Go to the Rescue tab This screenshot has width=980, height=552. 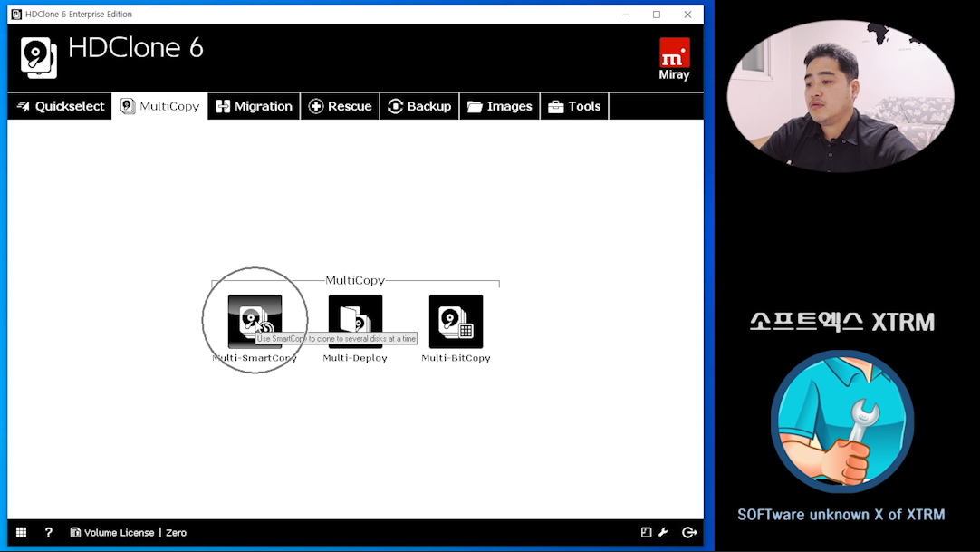click(340, 106)
